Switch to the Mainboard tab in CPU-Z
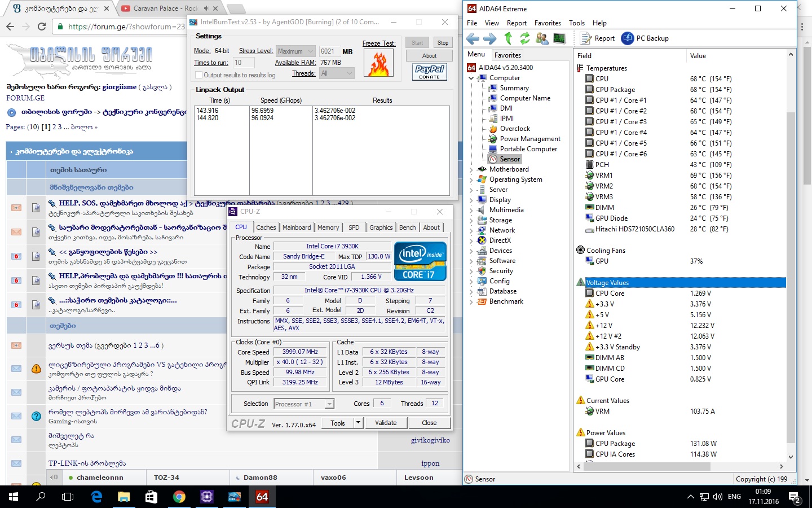This screenshot has width=812, height=508. click(x=297, y=227)
